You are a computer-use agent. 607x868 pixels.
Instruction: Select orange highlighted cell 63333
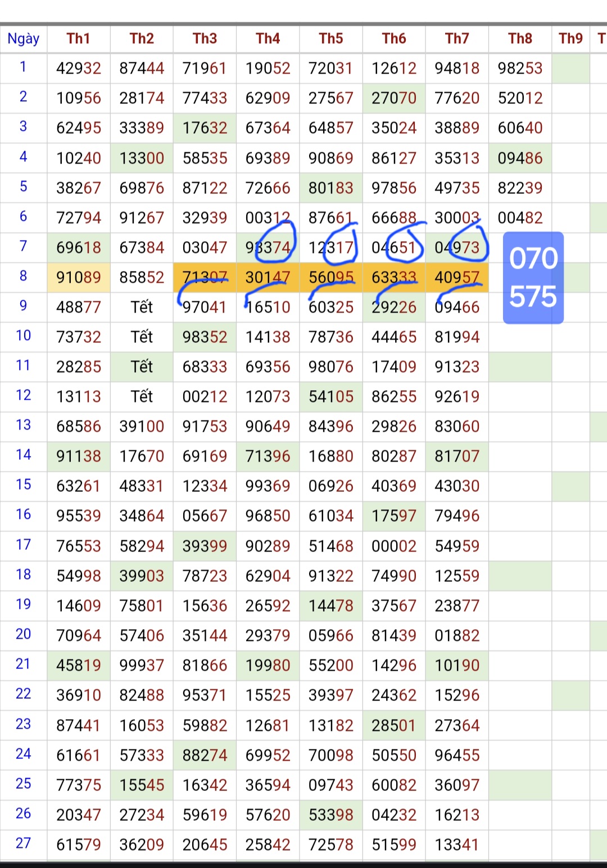tap(394, 277)
